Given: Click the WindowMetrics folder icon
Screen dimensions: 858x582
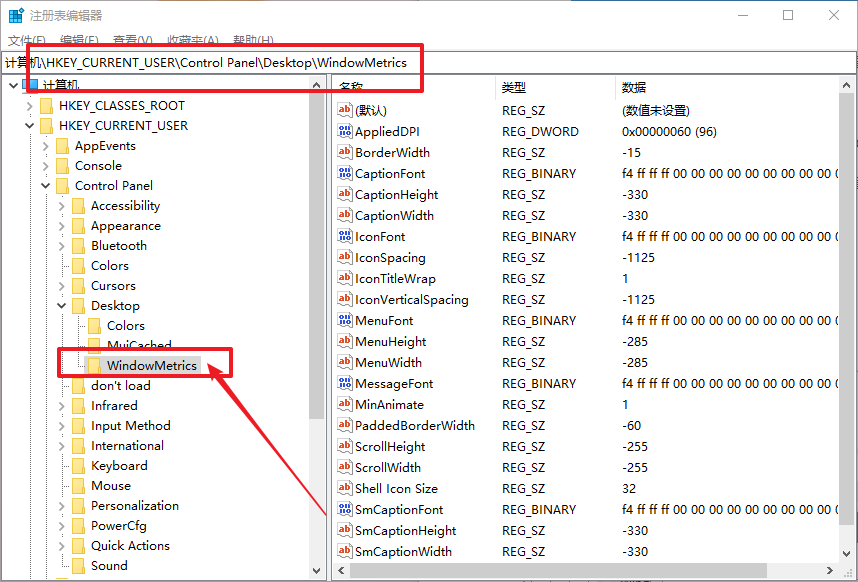Looking at the screenshot, I should [94, 366].
